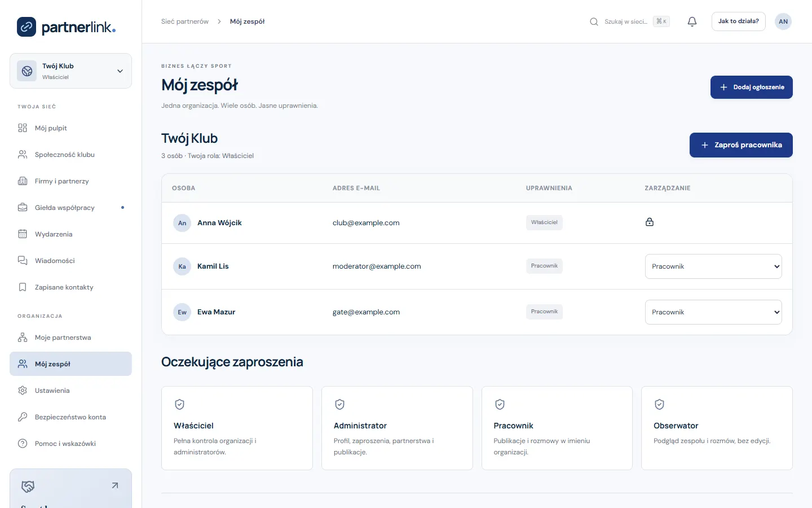Click the Bezpieczeństwo konta key icon

coord(23,417)
